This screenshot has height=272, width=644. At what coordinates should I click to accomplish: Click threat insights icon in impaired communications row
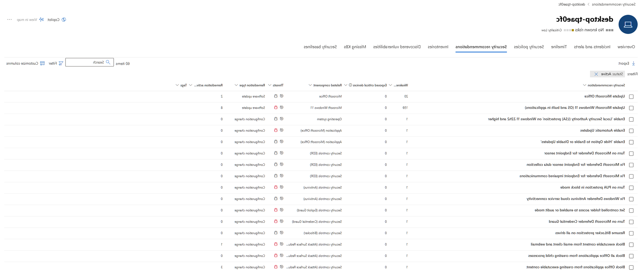coord(282,176)
